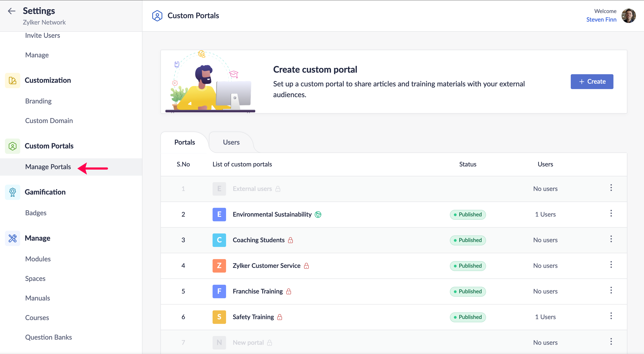Screen dimensions: 644x354
Task: Open the Coaching Students portal
Action: tap(258, 240)
